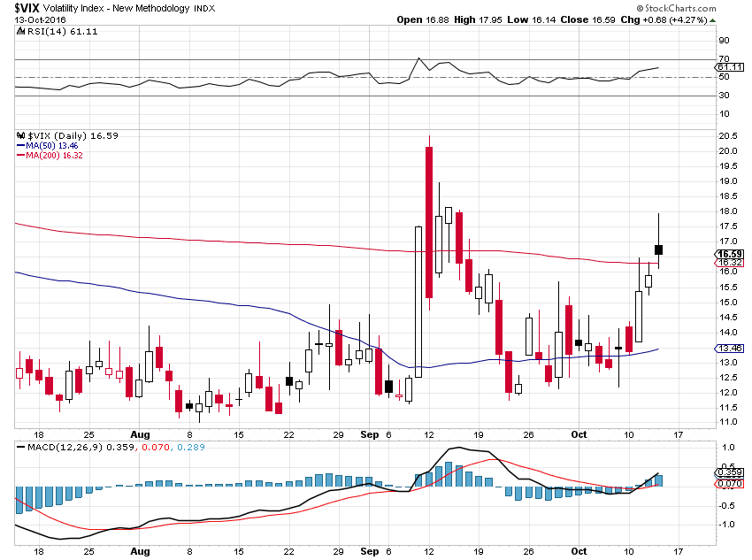Select the $VIX ticker symbol in the title
The height and width of the screenshot is (560, 752).
[27, 8]
